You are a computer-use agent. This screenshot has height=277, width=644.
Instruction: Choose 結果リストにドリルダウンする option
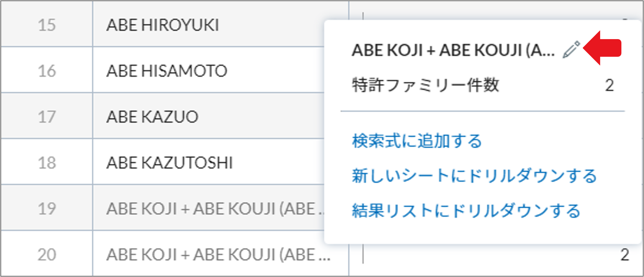click(x=466, y=211)
